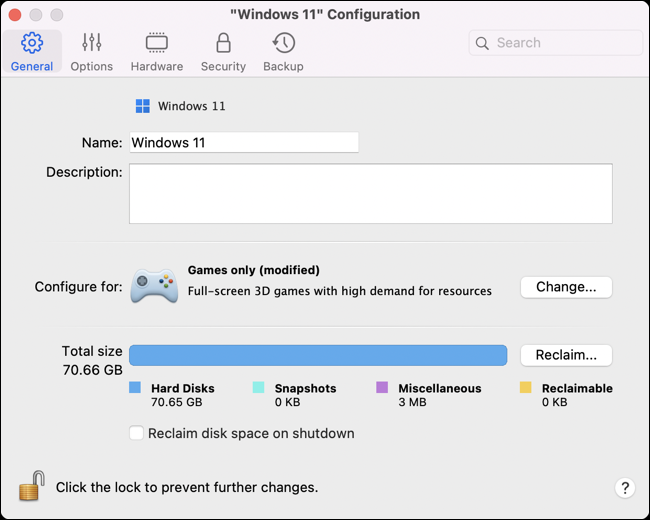Enable Reclaim disk space on shutdown

(x=136, y=433)
